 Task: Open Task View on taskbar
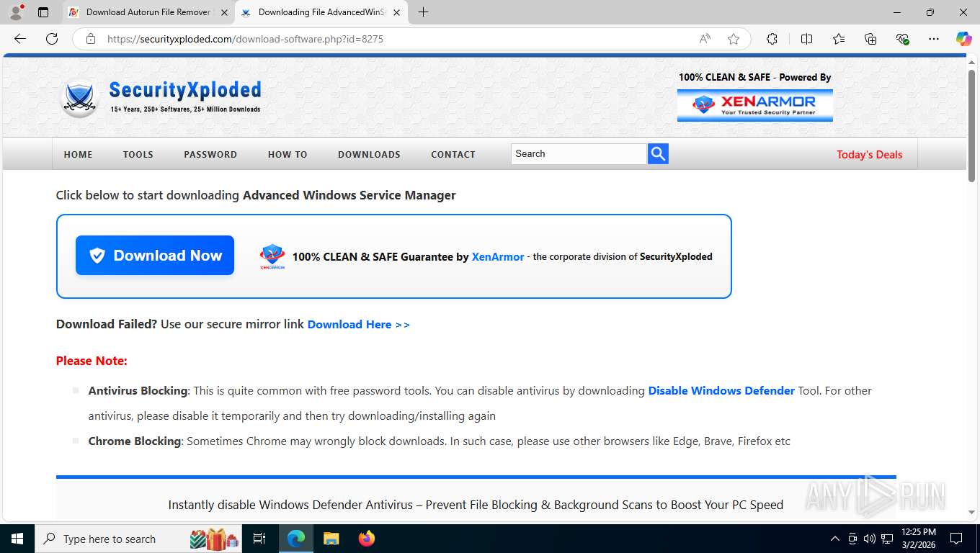tap(259, 539)
